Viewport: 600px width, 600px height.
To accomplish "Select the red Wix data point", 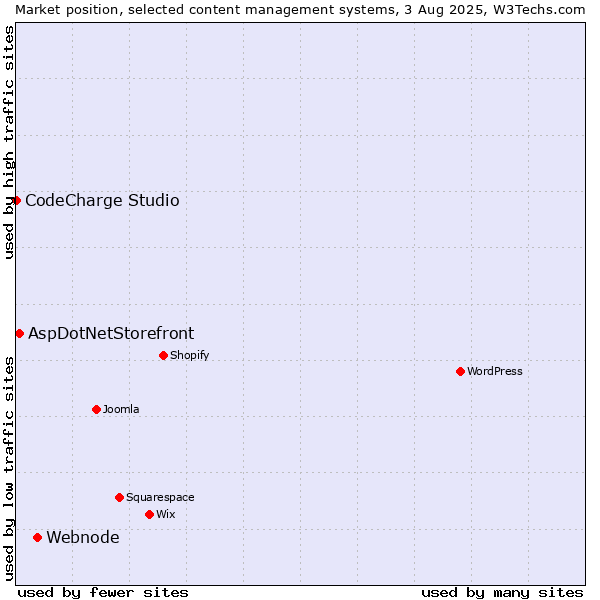I will coord(150,514).
